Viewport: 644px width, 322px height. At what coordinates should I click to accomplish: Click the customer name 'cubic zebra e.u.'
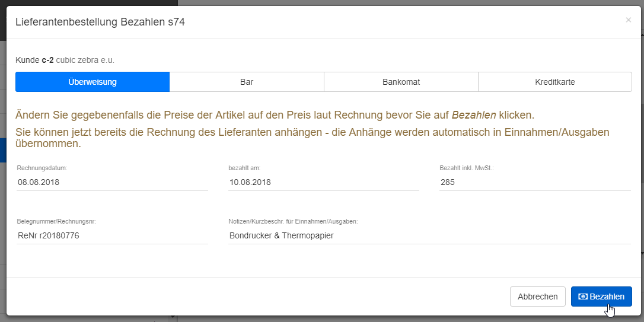(85, 60)
